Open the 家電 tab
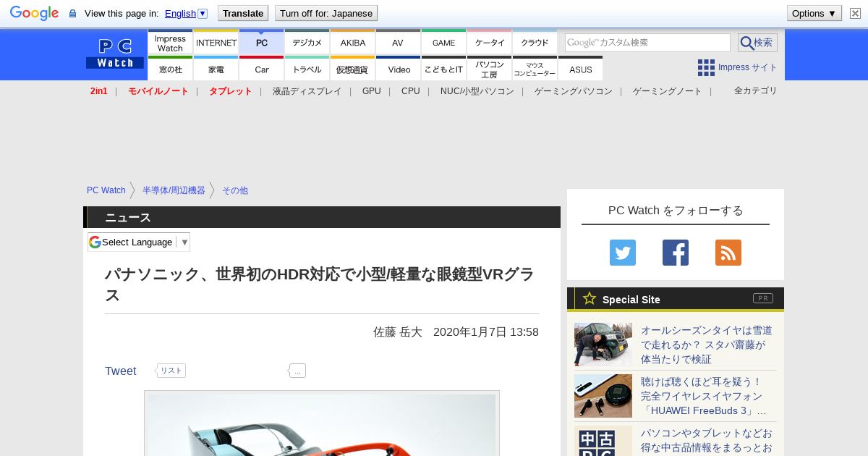This screenshot has width=868, height=456. coord(216,69)
